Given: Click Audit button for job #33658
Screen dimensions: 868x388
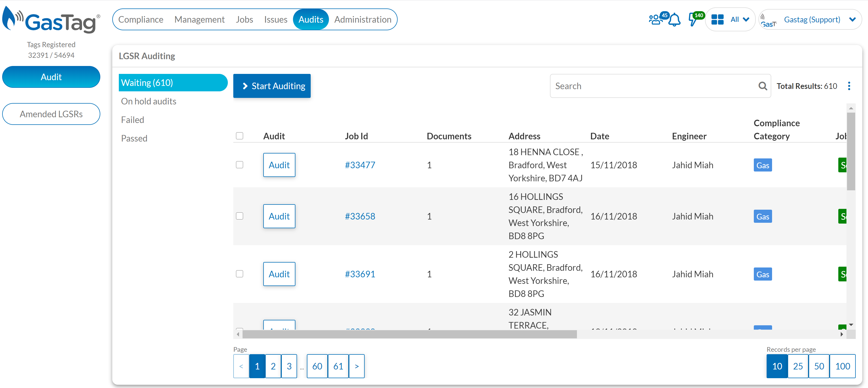Looking at the screenshot, I should [279, 216].
